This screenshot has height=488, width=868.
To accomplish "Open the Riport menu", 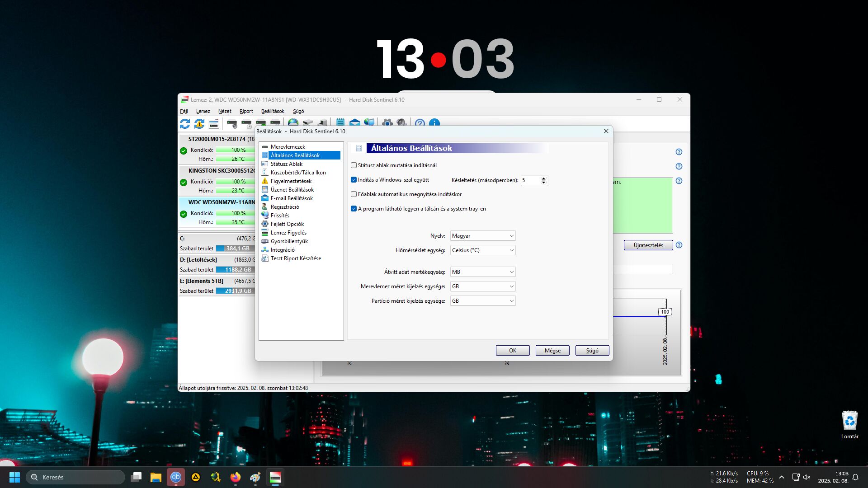I will click(246, 111).
